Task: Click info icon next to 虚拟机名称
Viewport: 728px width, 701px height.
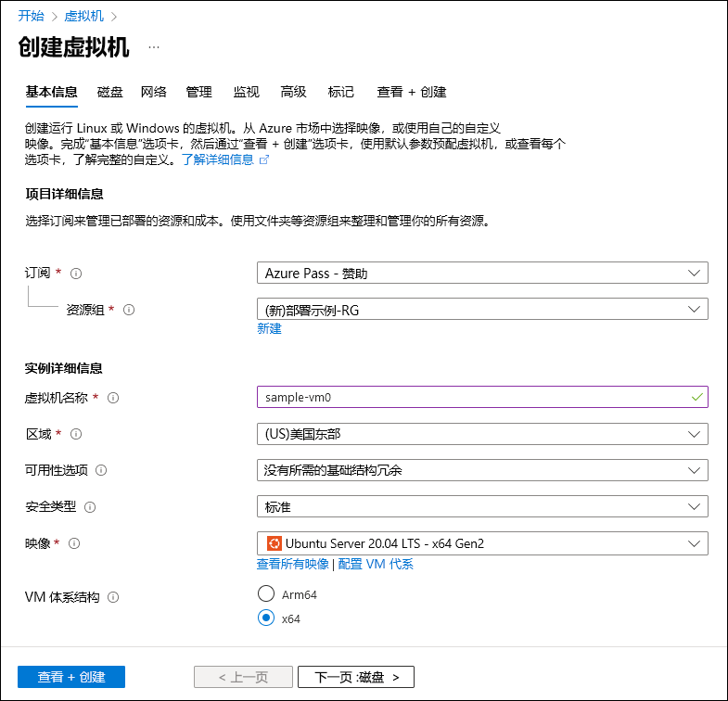Action: (x=113, y=398)
